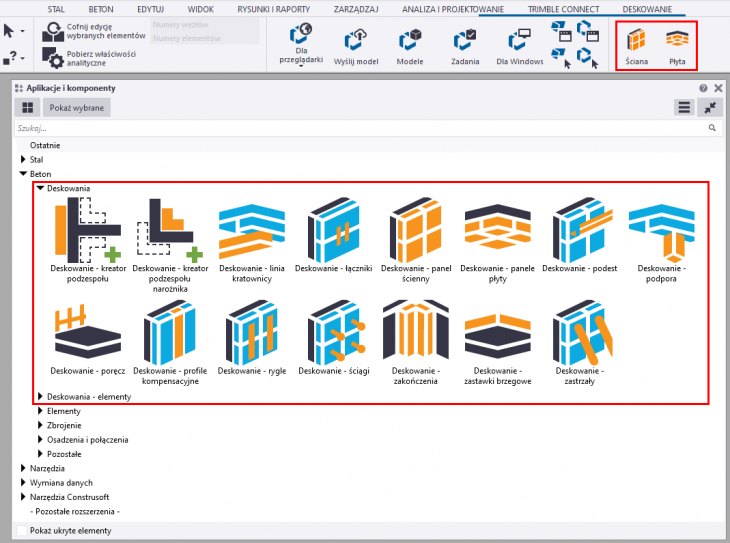730x543 pixels.
Task: Click the Ściana formwork icon in ribbon
Action: coord(636,40)
